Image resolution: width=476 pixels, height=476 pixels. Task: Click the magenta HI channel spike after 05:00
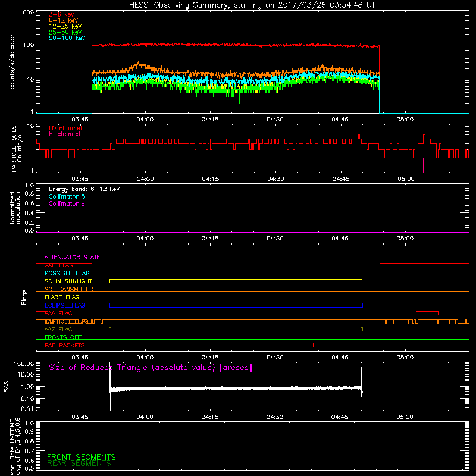coord(424,165)
